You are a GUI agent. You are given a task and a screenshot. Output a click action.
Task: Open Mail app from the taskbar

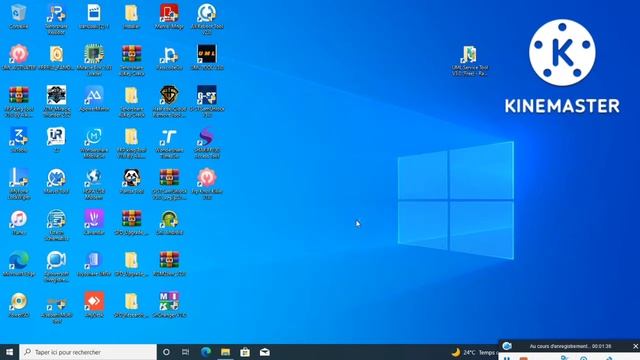(x=264, y=352)
